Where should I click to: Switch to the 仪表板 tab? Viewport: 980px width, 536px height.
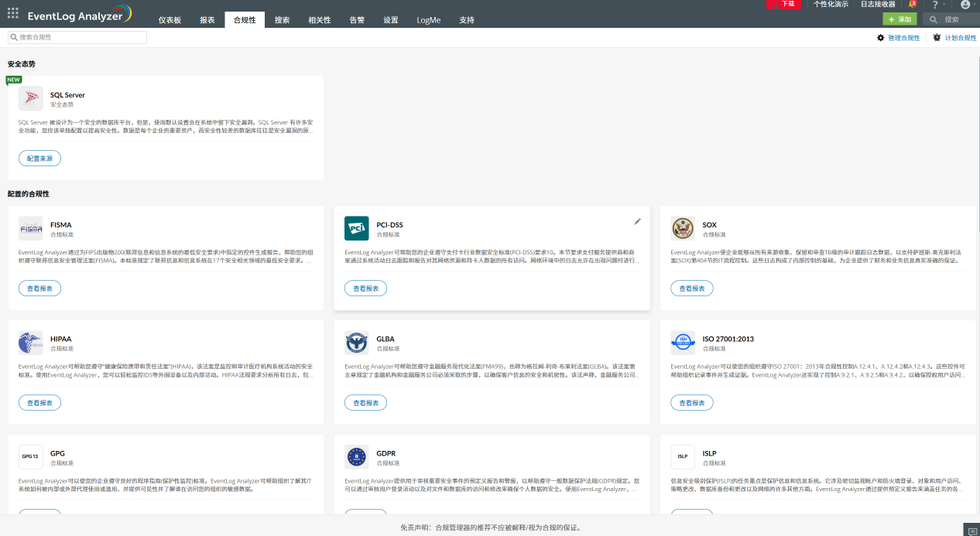point(170,20)
